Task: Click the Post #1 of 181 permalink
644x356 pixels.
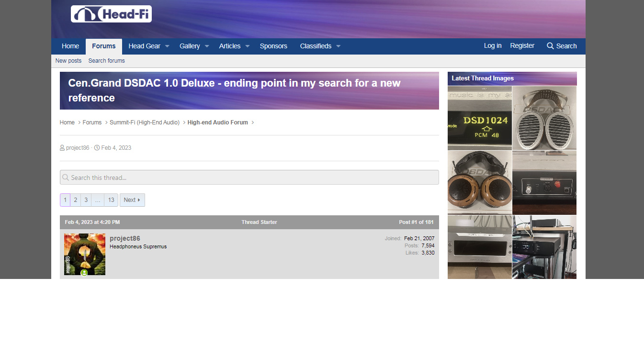Action: (416, 222)
